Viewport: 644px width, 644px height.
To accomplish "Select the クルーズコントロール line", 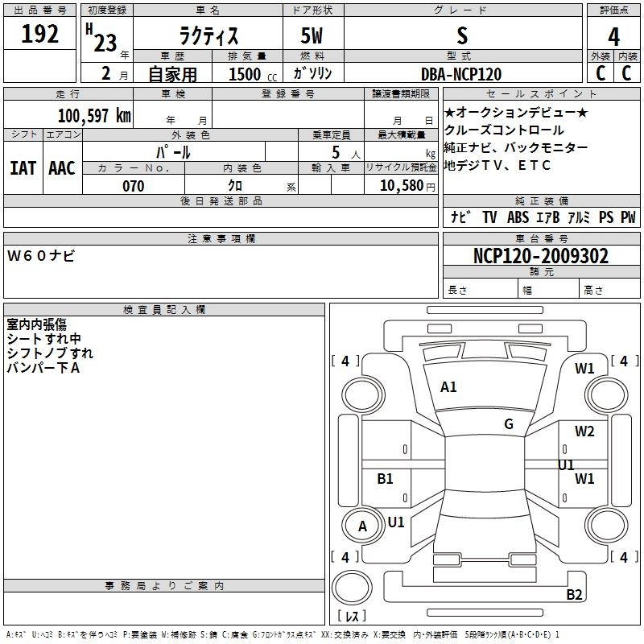I will (x=504, y=130).
